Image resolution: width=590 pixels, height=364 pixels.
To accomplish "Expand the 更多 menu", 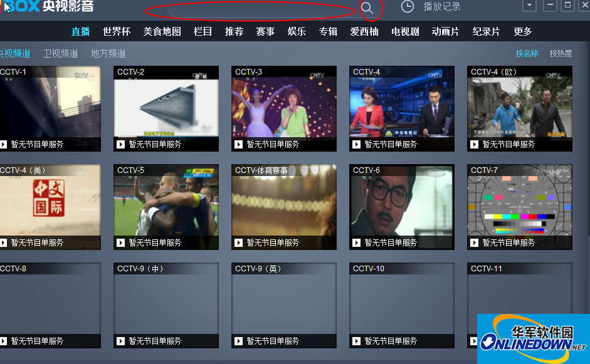I will (523, 31).
